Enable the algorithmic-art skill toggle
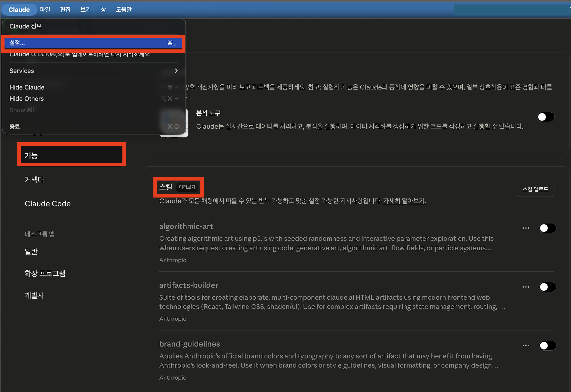Screen dimensions: 571x392 tap(547, 228)
